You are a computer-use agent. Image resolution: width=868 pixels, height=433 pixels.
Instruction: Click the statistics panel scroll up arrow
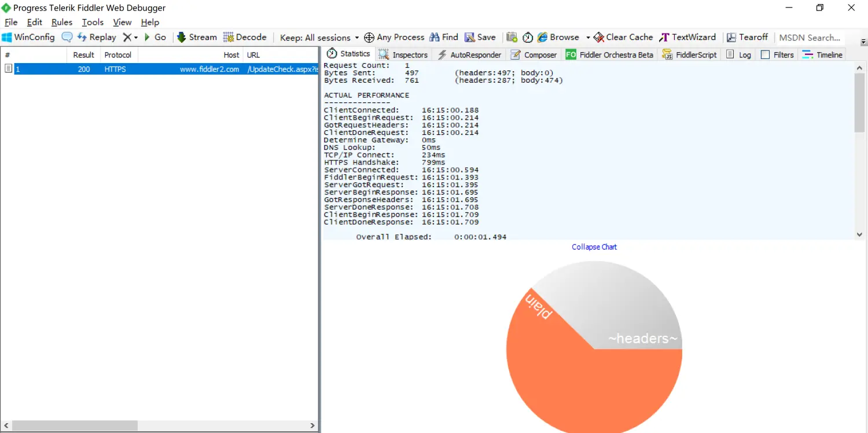click(x=859, y=68)
